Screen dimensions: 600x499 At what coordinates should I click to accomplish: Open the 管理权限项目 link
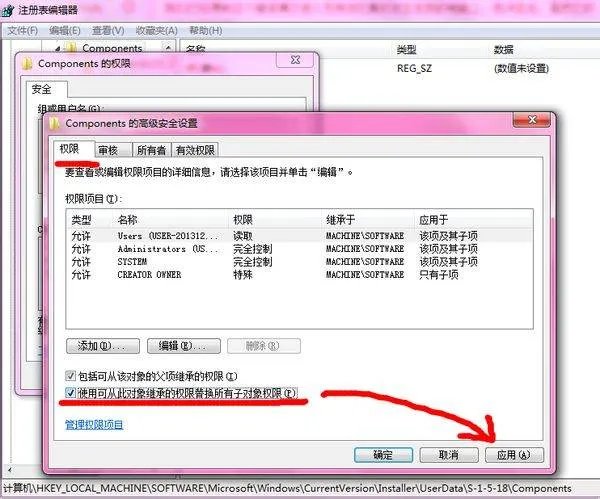94,425
